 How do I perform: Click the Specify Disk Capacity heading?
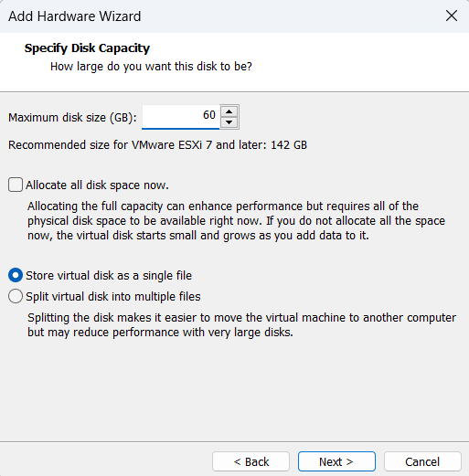[x=87, y=48]
